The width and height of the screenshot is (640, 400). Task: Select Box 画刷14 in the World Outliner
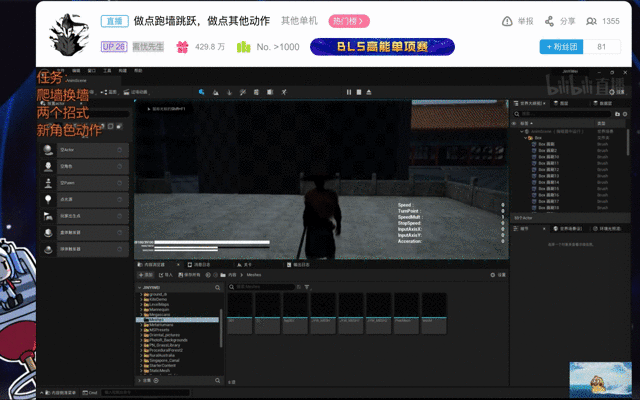pyautogui.click(x=549, y=182)
